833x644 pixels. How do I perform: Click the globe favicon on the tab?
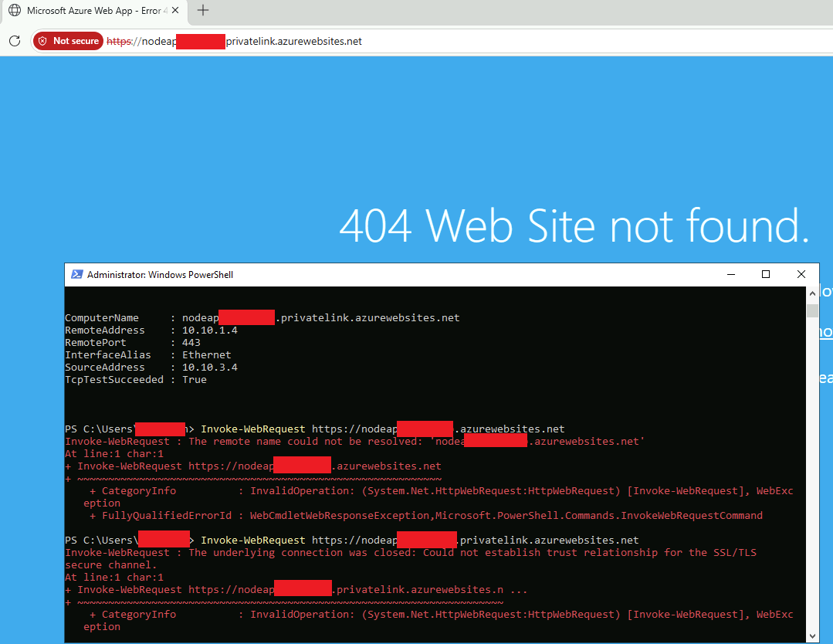(15, 10)
